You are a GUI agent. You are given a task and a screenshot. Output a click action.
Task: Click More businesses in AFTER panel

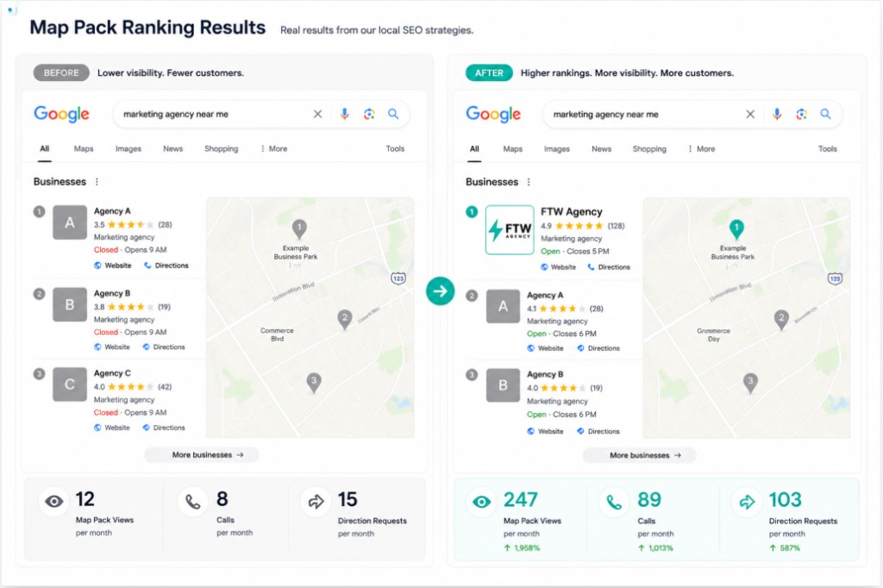pyautogui.click(x=639, y=455)
